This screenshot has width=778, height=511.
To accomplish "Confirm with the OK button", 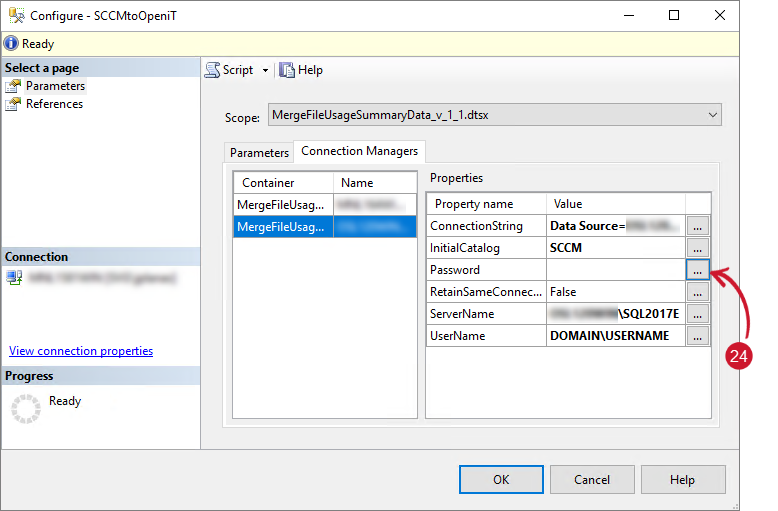I will pyautogui.click(x=501, y=480).
